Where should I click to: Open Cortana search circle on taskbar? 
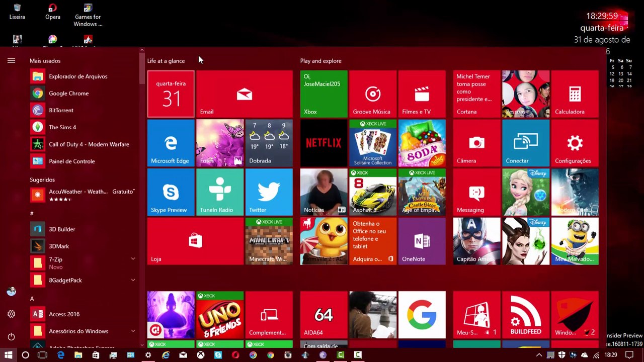[x=25, y=355]
